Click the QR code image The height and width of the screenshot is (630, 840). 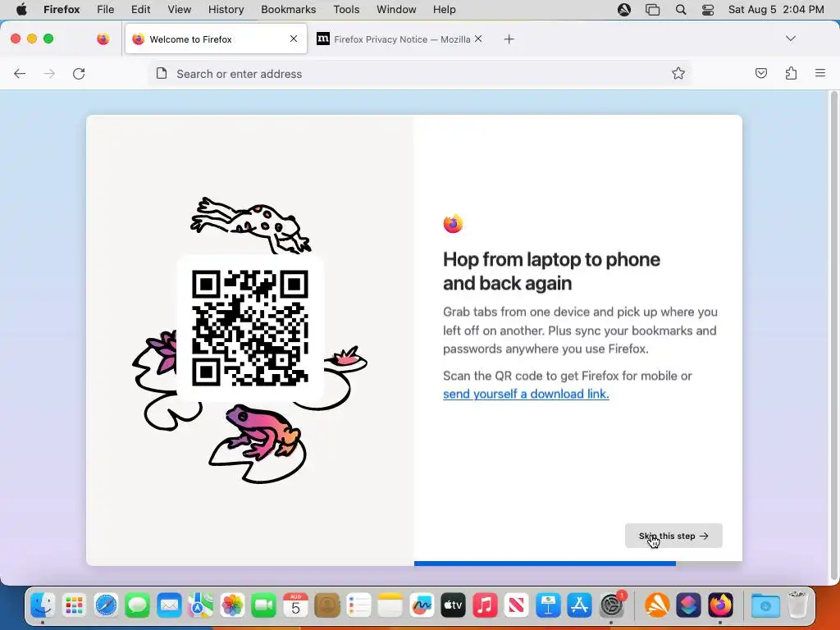tap(250, 328)
